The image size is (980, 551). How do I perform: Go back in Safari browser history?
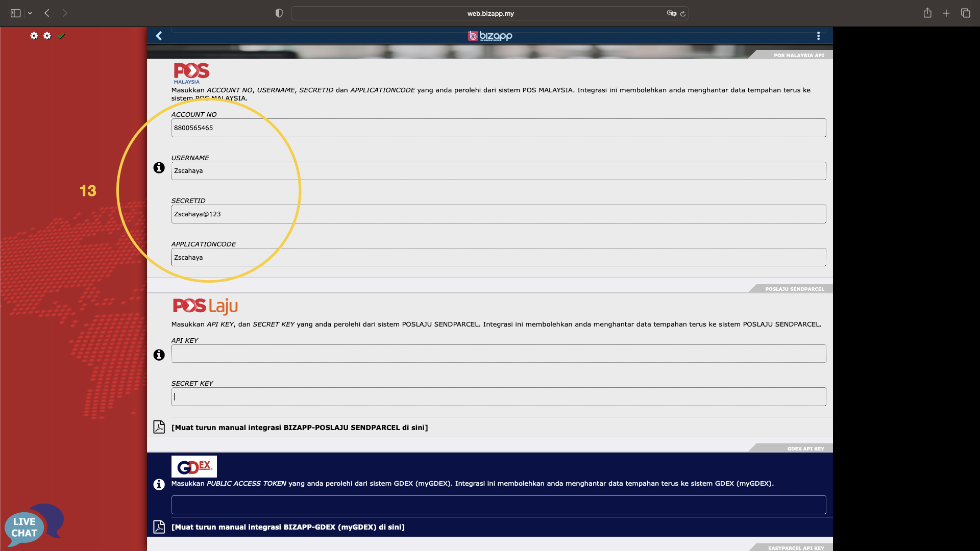tap(47, 13)
